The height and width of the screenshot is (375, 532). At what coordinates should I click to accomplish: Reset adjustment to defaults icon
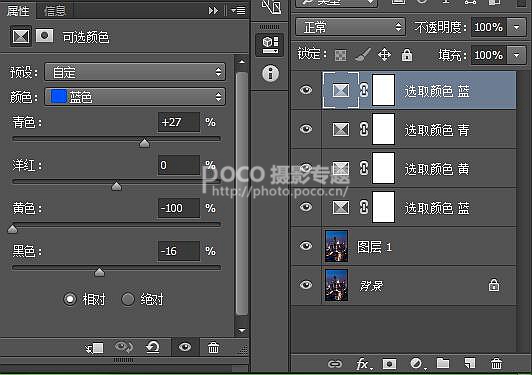tap(153, 347)
